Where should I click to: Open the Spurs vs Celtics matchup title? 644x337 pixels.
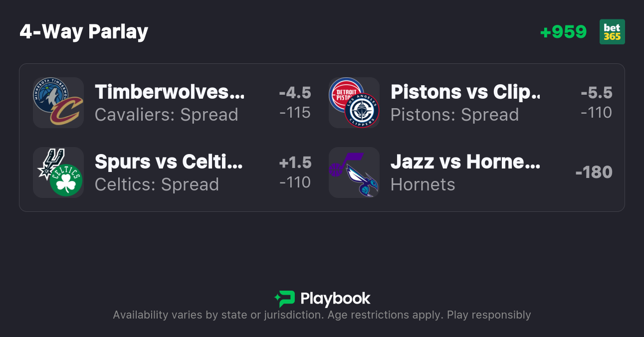point(169,162)
